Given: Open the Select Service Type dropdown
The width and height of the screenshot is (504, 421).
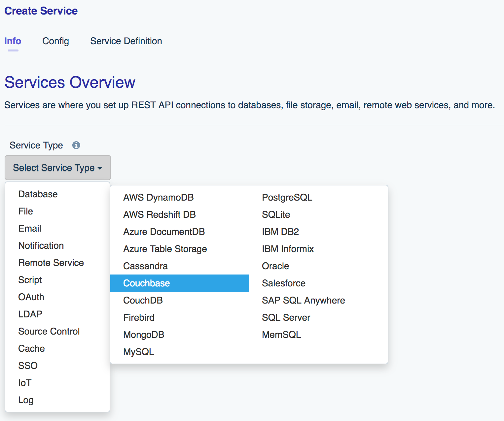Looking at the screenshot, I should coord(58,168).
